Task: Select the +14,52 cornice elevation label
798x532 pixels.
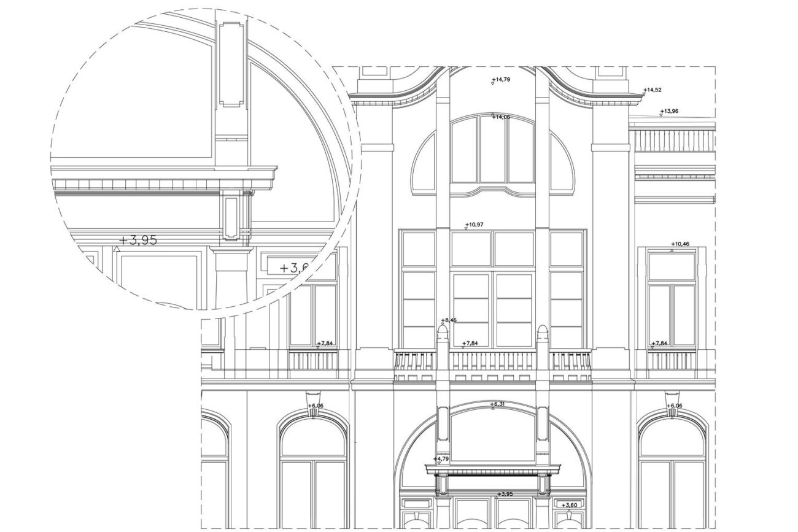Action: (653, 90)
